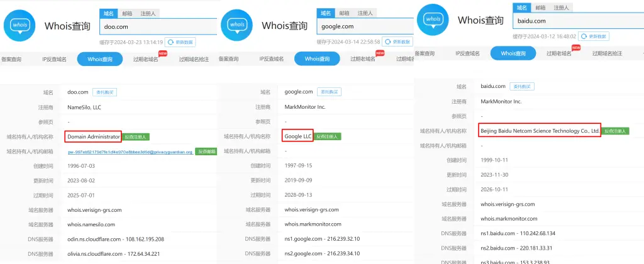The height and width of the screenshot is (264, 644).
Task: Select the 注册人 tab above baidu.com field
Action: pyautogui.click(x=561, y=8)
